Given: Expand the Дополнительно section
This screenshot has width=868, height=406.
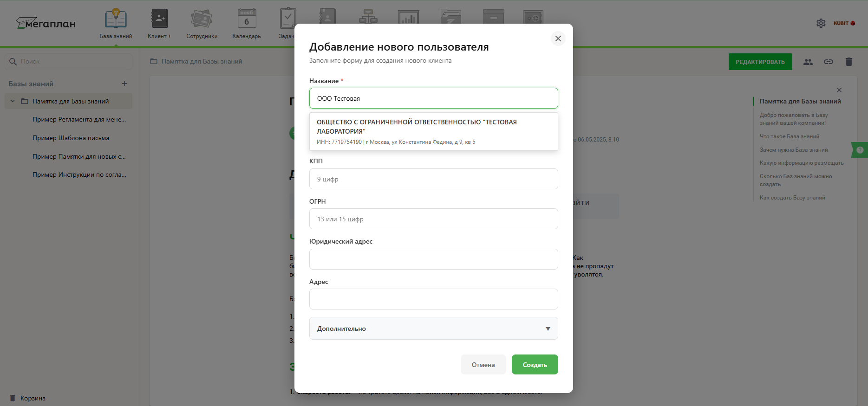Looking at the screenshot, I should 433,329.
